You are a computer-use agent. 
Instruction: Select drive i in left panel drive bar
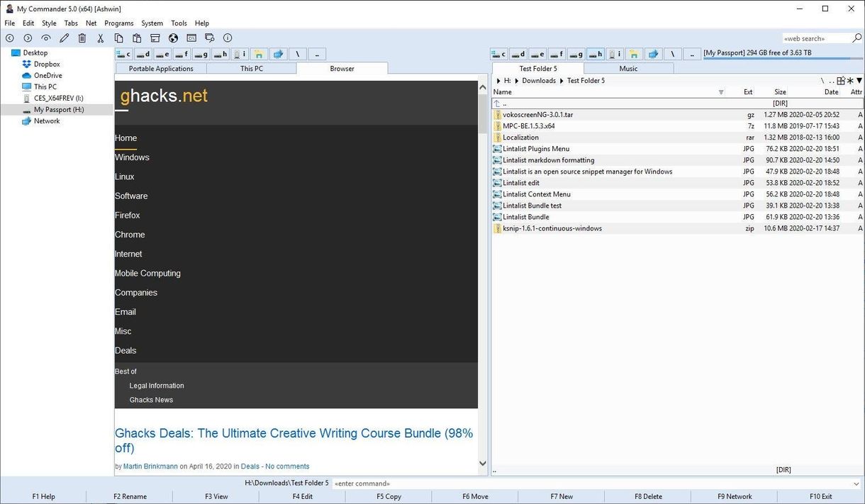point(240,54)
